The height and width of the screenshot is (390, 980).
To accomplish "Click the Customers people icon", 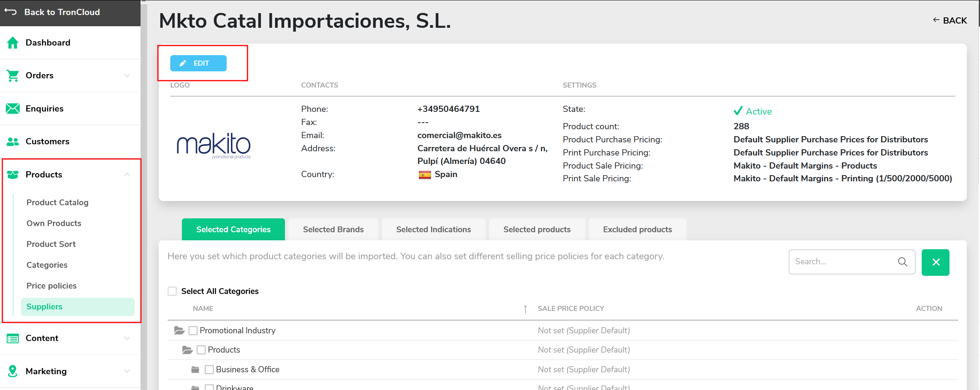I will coord(13,142).
